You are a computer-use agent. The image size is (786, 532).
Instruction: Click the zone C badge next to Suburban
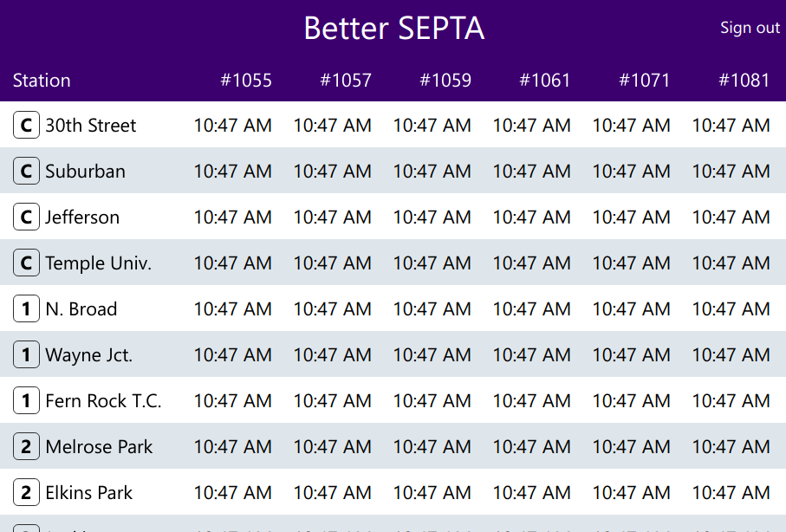[26, 172]
